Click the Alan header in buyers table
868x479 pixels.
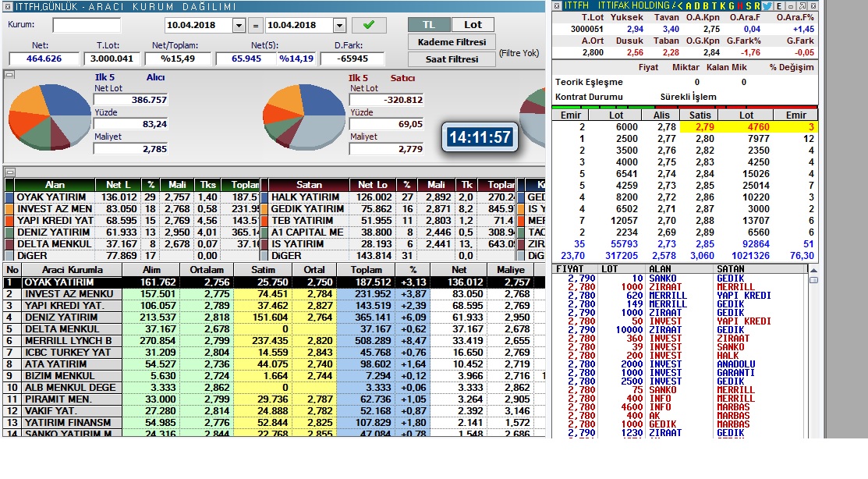point(55,185)
